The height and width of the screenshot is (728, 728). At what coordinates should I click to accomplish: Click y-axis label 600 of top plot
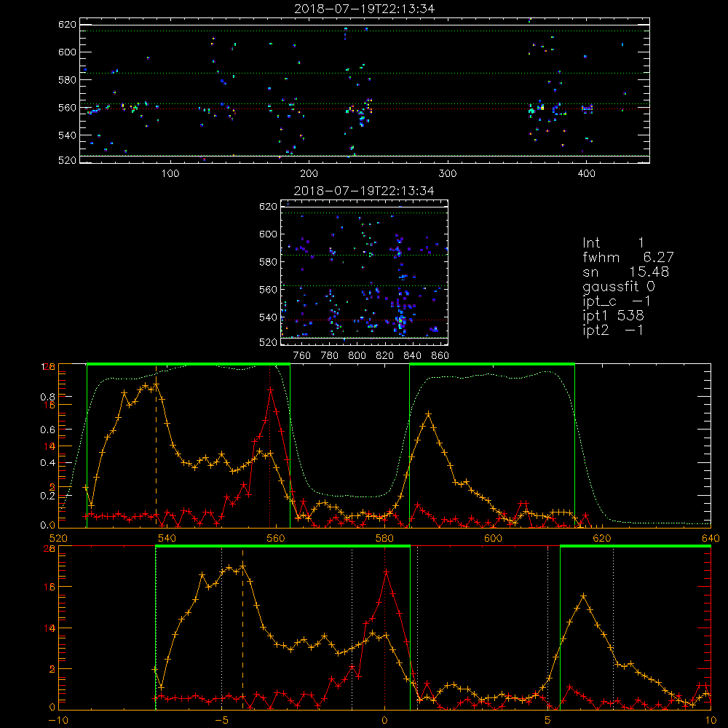67,52
